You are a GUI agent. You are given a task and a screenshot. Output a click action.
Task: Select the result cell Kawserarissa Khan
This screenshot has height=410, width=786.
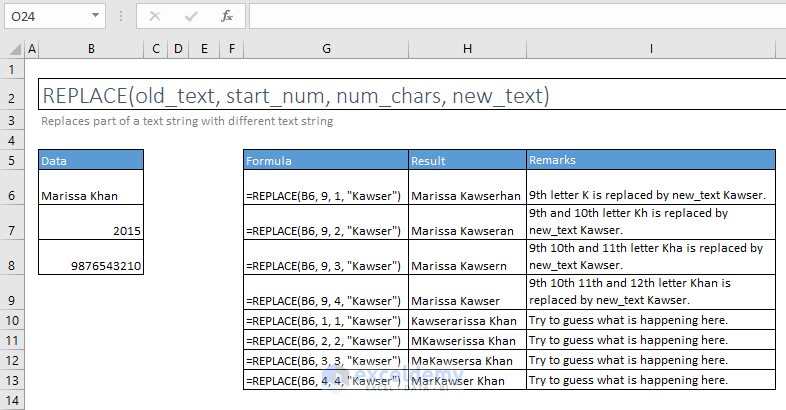coord(467,320)
